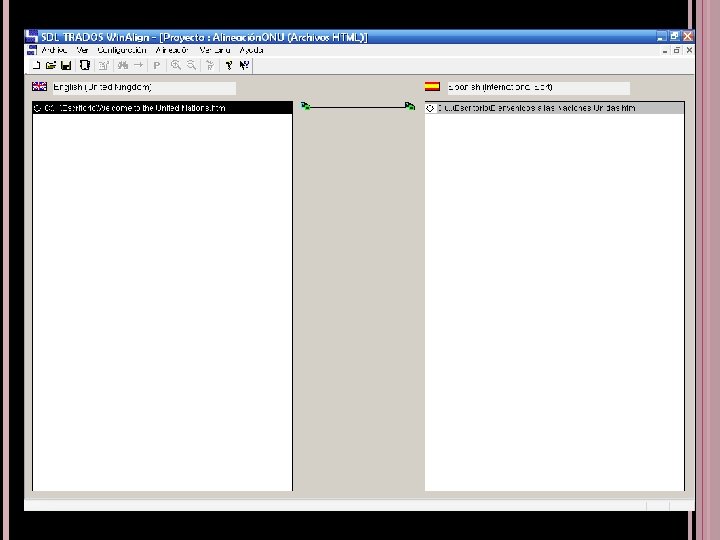Viewport: 720px width, 540px height.
Task: Open the Alineación menu
Action: point(172,50)
